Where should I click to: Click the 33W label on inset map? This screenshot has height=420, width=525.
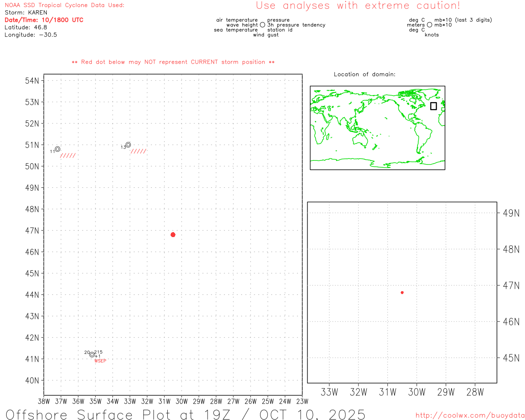(x=329, y=392)
